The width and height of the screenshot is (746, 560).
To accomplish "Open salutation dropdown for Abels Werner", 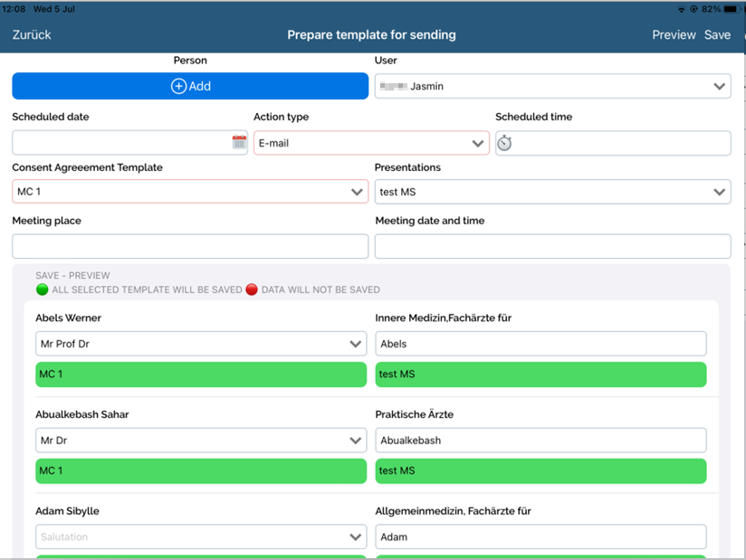I will pyautogui.click(x=200, y=344).
